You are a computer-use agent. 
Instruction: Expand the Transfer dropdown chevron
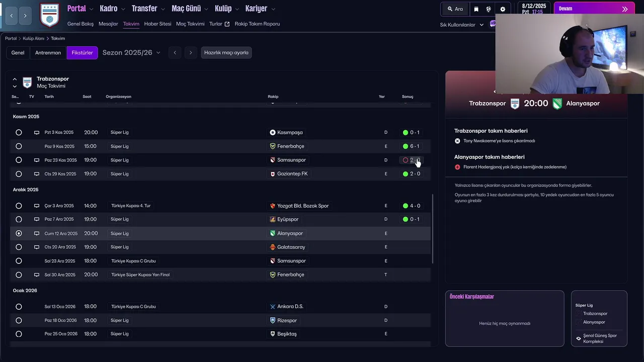pyautogui.click(x=164, y=9)
